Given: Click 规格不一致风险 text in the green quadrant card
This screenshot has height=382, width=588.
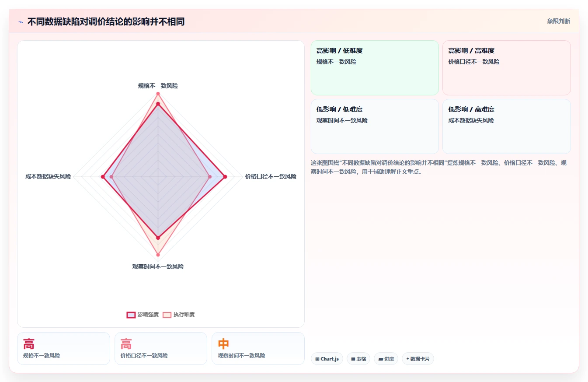Looking at the screenshot, I should click(x=336, y=62).
